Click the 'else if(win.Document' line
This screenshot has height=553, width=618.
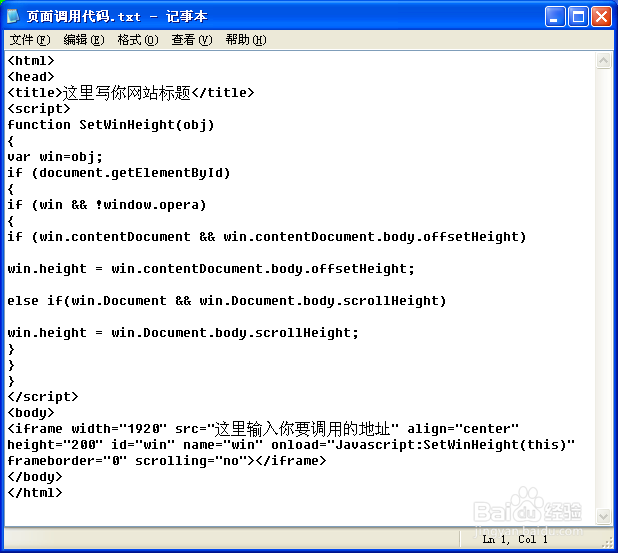click(227, 301)
